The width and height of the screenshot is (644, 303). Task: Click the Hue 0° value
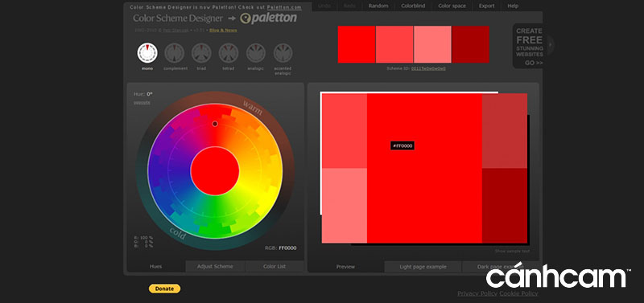[x=150, y=94]
